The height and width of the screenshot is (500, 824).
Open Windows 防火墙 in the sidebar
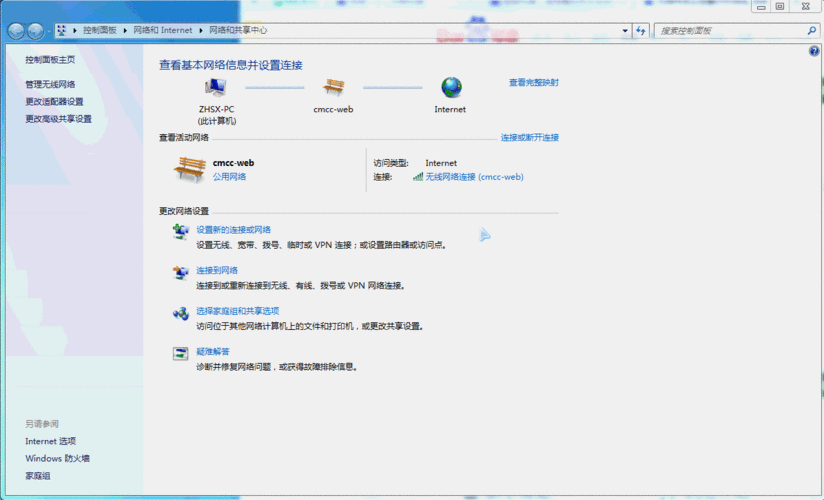point(58,458)
